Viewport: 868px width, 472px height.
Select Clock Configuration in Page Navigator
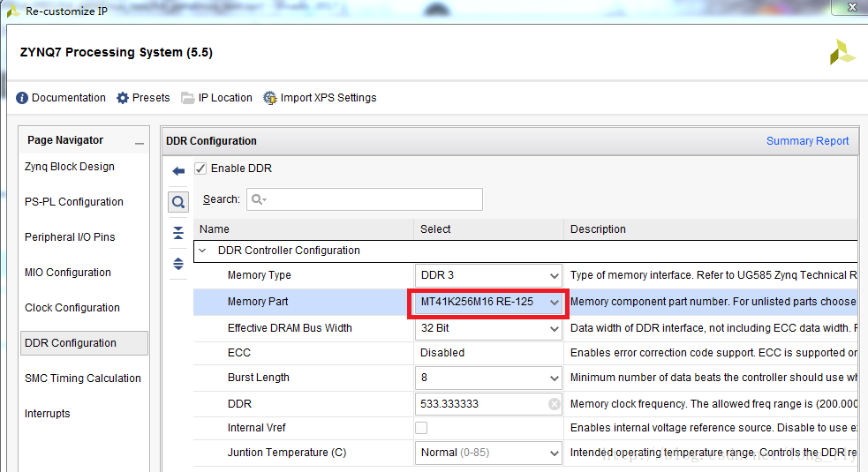coord(72,308)
